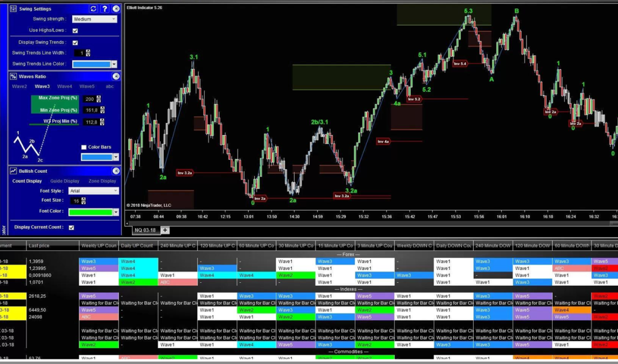The height and width of the screenshot is (364, 618).
Task: Click the green Font Color swatch
Action: [x=90, y=212]
